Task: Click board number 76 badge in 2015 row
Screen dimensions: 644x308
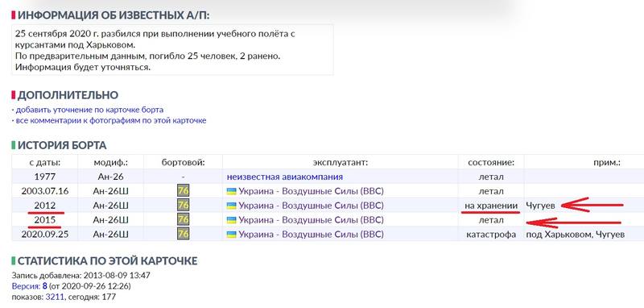Action: click(184, 220)
